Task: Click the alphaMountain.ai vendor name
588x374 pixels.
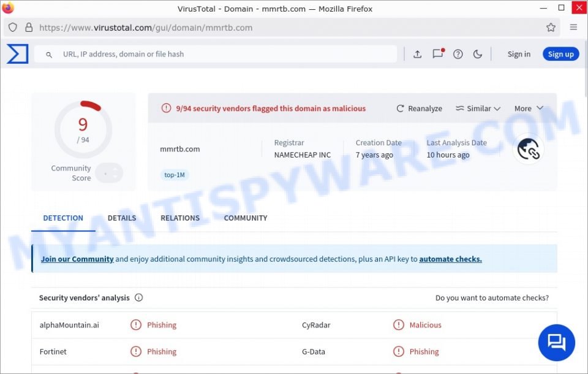Action: [x=69, y=325]
